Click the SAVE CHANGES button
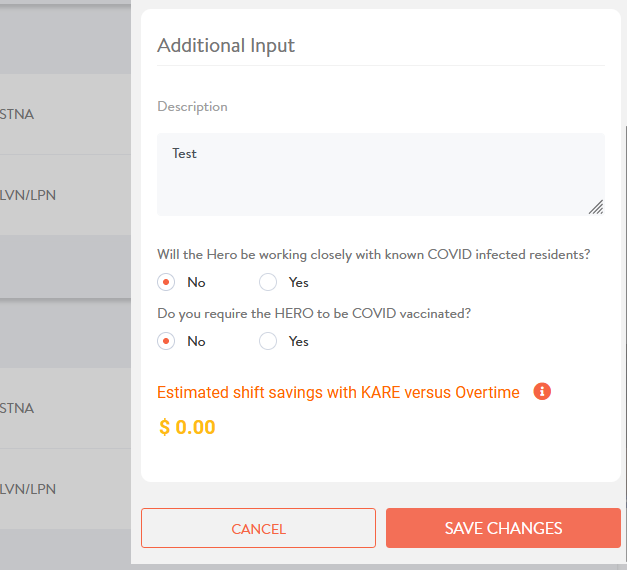This screenshot has height=570, width=627. [x=503, y=528]
